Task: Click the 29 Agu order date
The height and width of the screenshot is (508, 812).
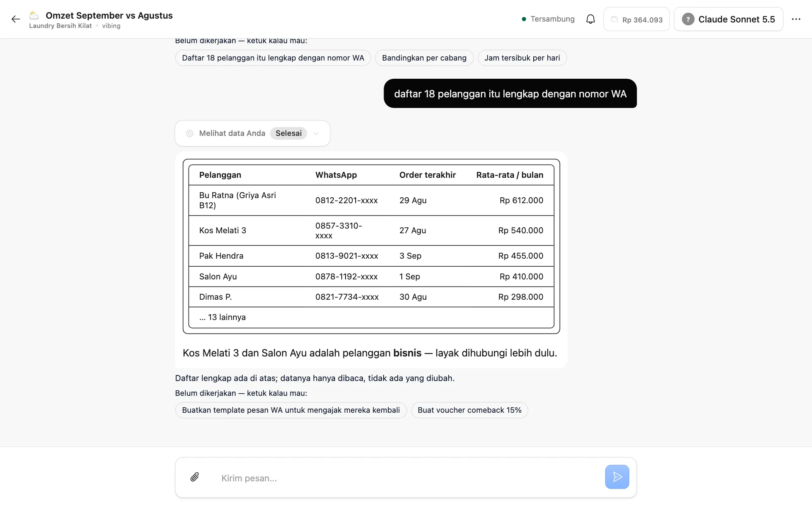Action: pos(413,200)
